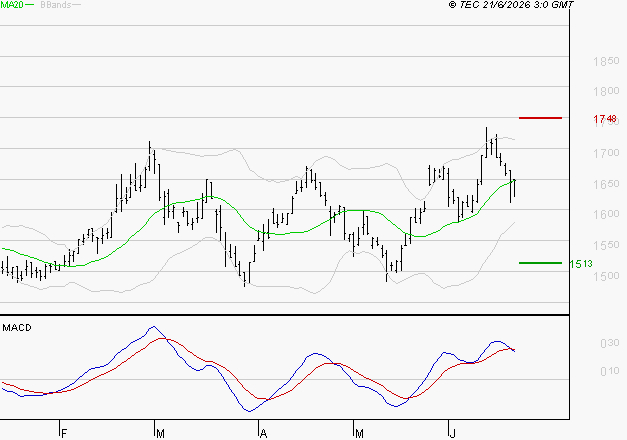The height and width of the screenshot is (440, 627).
Task: Click the TEC 21/6/2026 timestamp text
Action: point(511,5)
